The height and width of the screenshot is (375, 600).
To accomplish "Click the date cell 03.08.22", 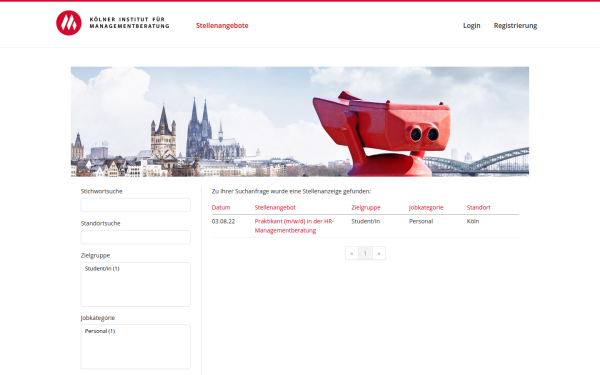I will click(x=223, y=221).
